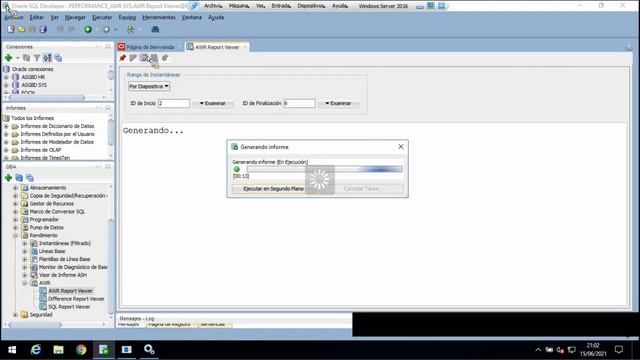Open File Explorer from the taskbar
Screen dimensions: 640x360
(x=58, y=350)
